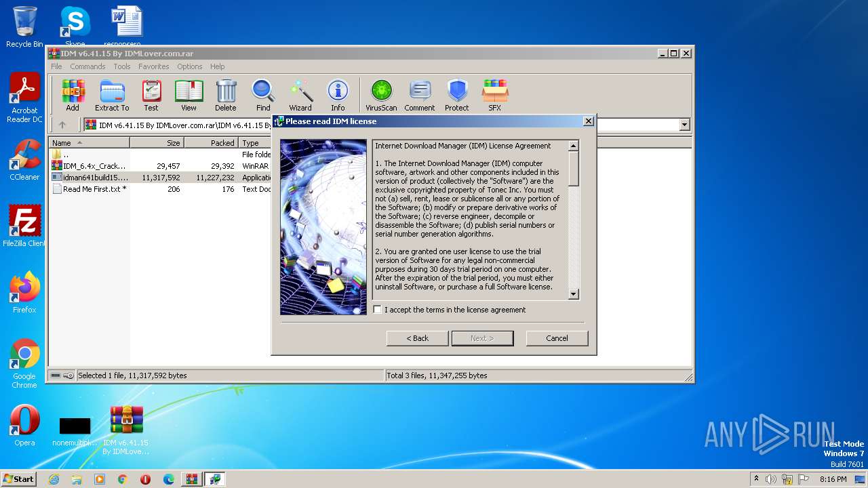Click the View file icon in WinRAR
This screenshot has height=488, width=868.
(x=189, y=95)
